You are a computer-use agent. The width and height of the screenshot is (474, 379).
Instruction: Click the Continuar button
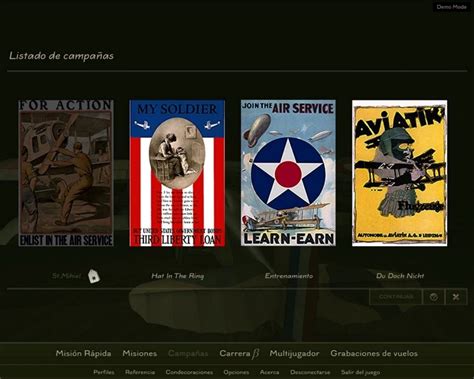tap(396, 297)
